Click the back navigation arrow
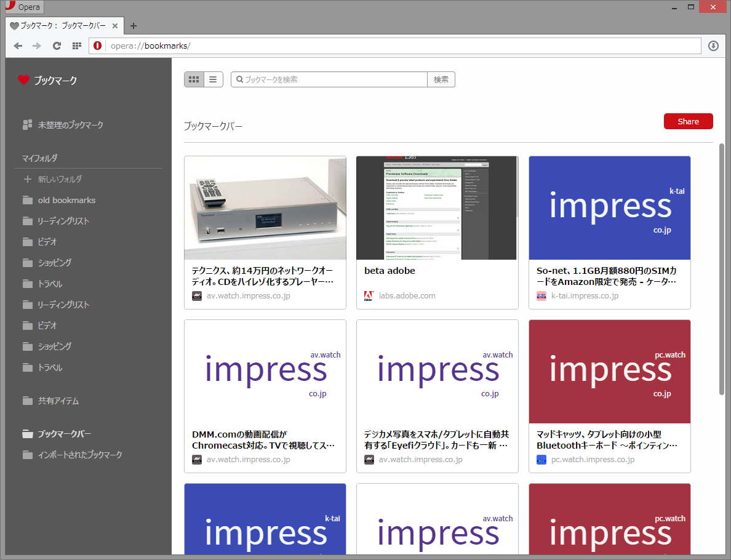This screenshot has width=731, height=560. tap(17, 46)
